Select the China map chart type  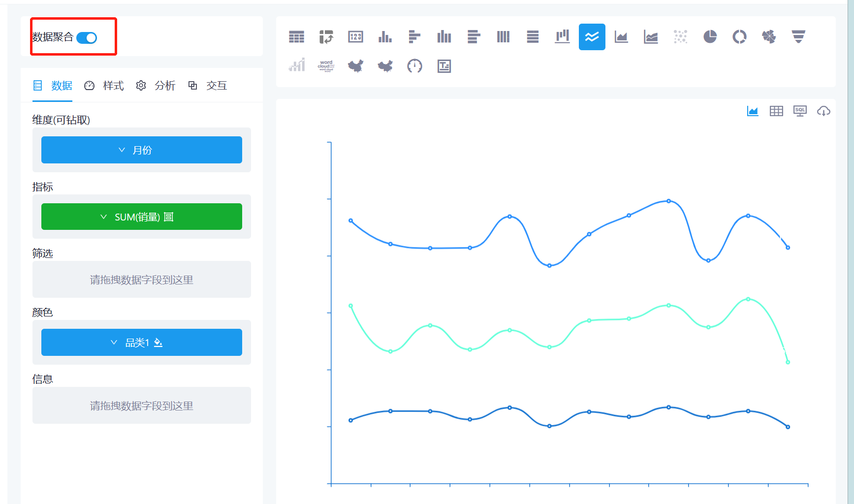click(355, 66)
